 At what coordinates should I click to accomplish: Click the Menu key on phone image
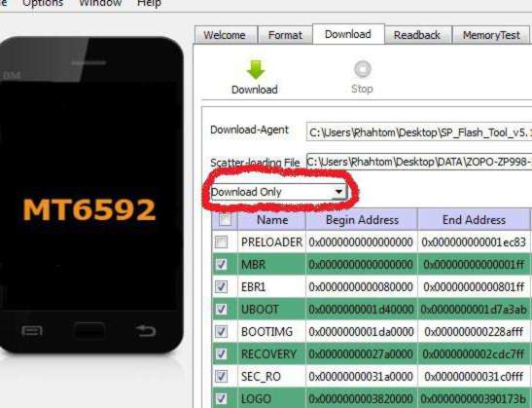32,330
